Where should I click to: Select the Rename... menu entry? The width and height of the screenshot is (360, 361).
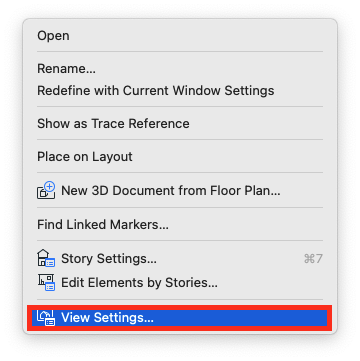[x=66, y=69]
